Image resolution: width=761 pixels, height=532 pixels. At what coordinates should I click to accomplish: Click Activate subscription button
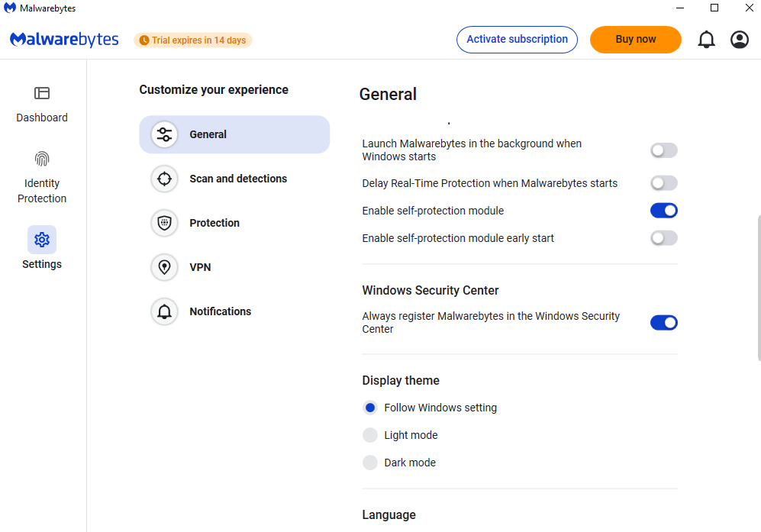(517, 40)
